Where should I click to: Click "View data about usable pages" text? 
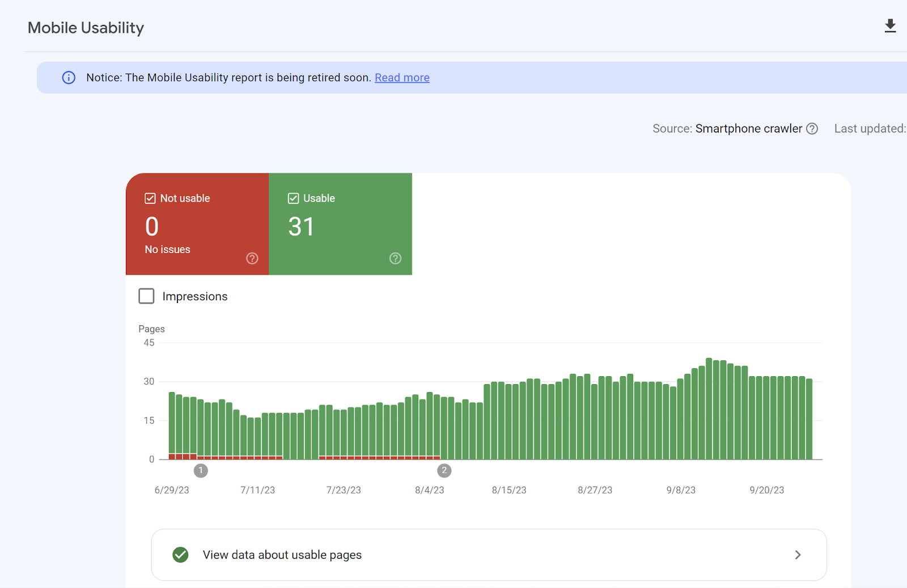pos(282,555)
